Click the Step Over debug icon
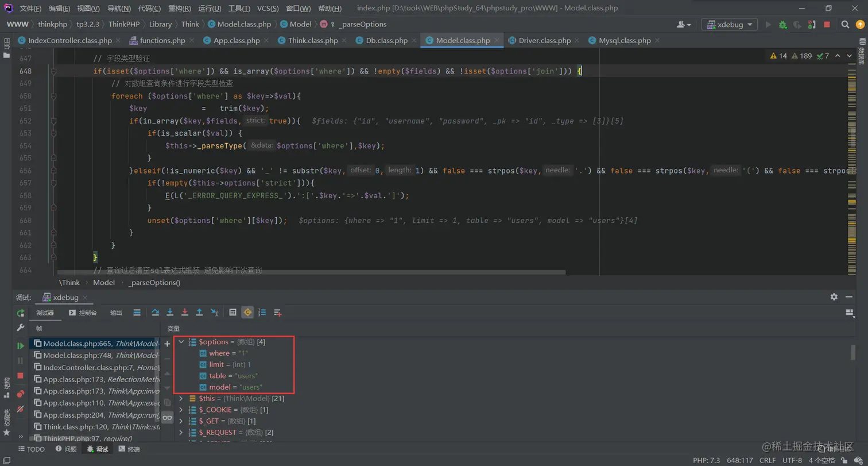Viewport: 868px width, 466px height. (x=155, y=313)
